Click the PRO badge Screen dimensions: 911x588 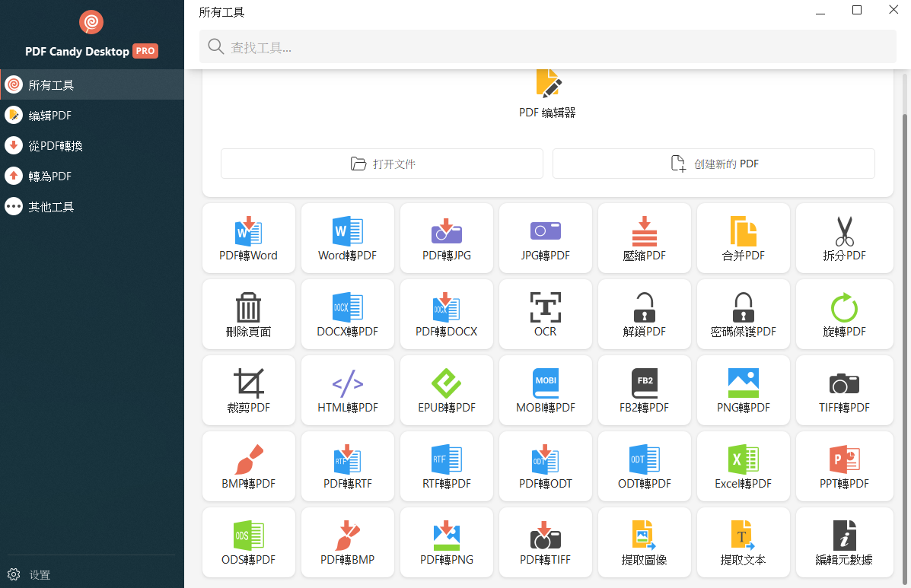(145, 51)
